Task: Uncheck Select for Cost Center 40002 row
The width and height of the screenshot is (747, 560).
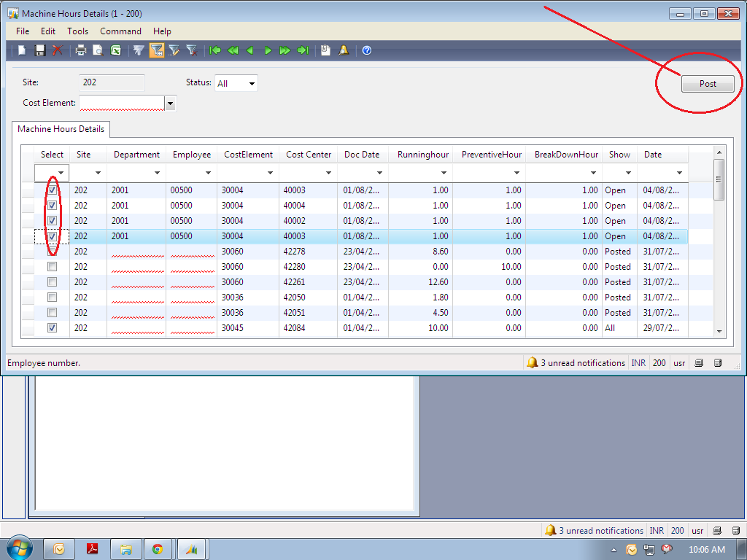Action: [x=53, y=220]
